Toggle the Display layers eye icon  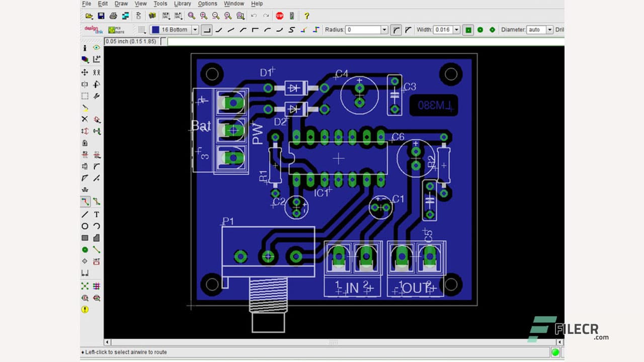point(97,48)
